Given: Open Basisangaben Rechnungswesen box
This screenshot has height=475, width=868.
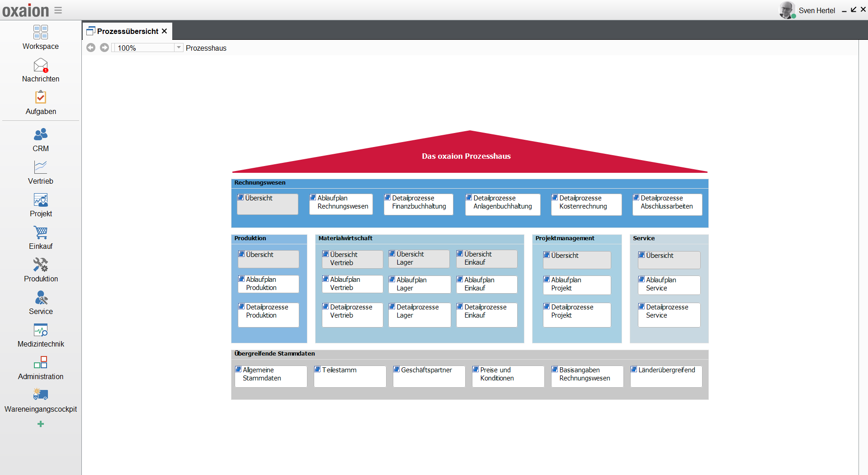Looking at the screenshot, I should tap(587, 376).
